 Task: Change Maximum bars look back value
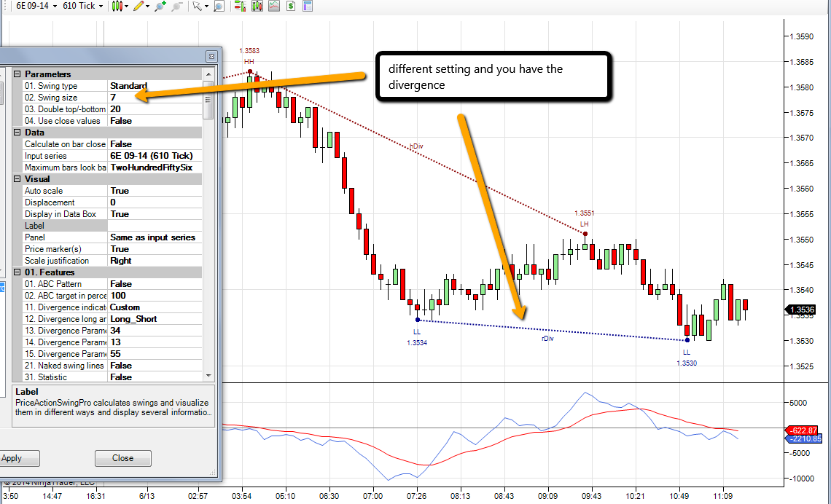155,168
